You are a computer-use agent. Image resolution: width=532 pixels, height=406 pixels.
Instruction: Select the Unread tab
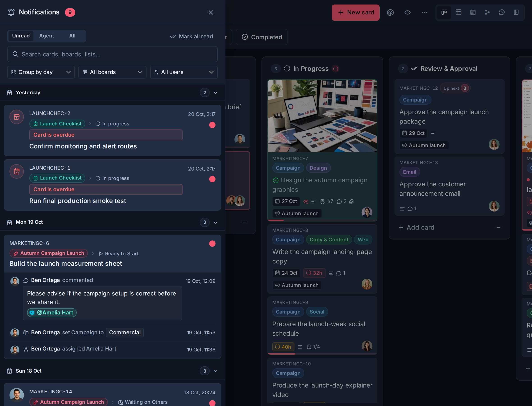point(21,36)
